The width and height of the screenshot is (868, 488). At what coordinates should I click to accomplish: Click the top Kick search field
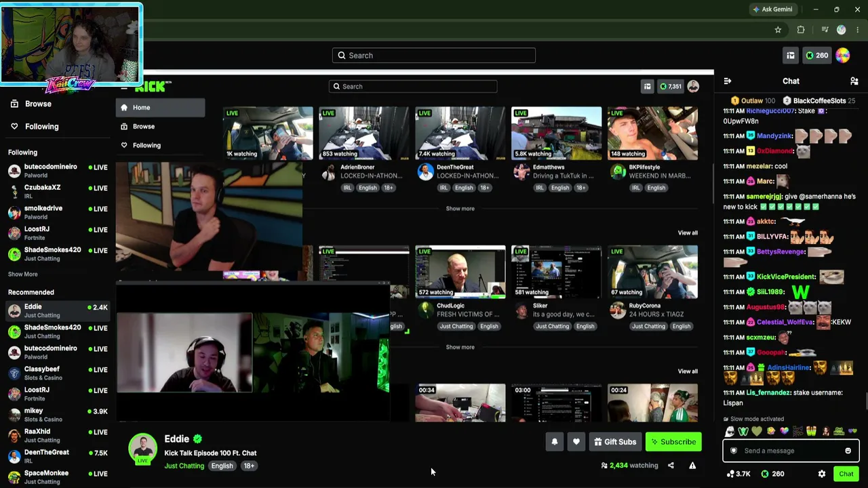[434, 56]
